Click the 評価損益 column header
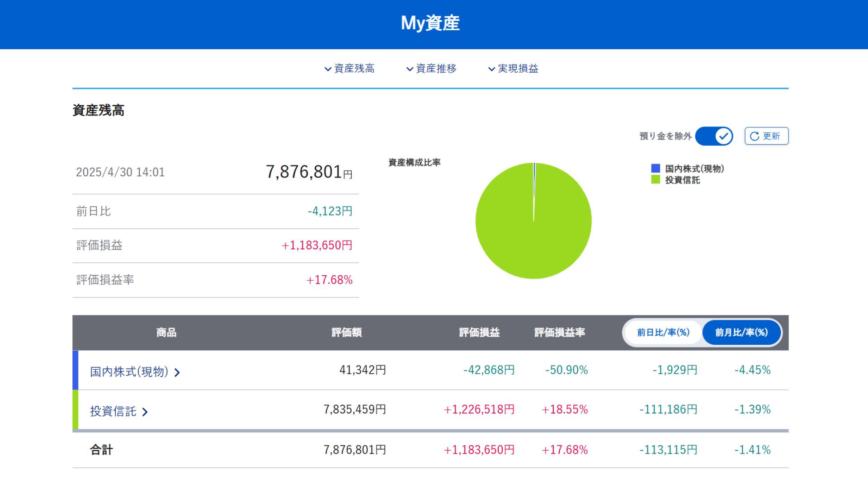Image resolution: width=868 pixels, height=488 pixels. tap(479, 333)
